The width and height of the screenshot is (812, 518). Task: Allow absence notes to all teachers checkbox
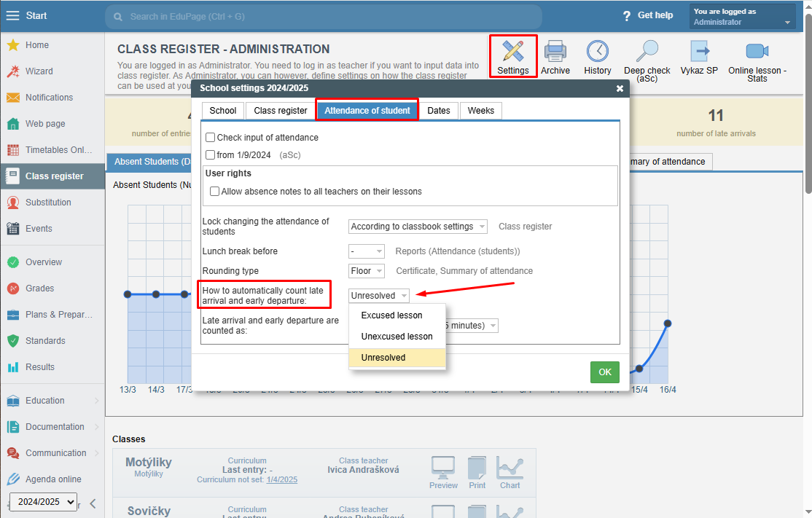tap(215, 192)
